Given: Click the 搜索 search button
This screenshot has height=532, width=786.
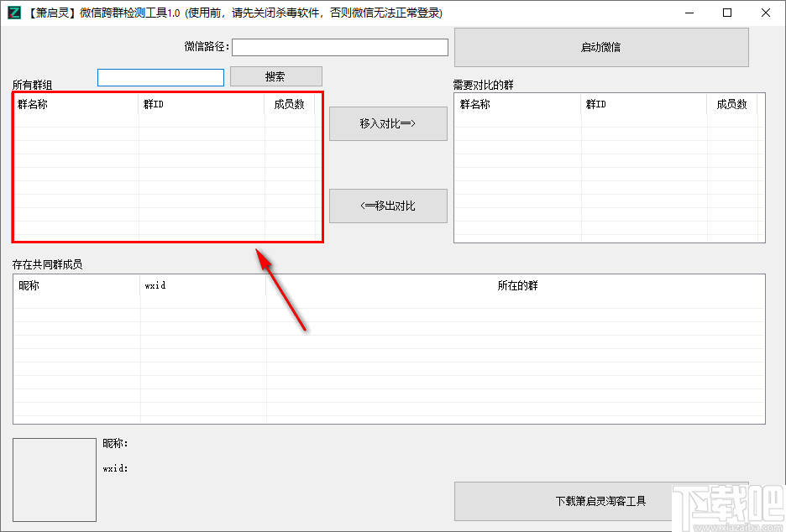Looking at the screenshot, I should tap(275, 76).
